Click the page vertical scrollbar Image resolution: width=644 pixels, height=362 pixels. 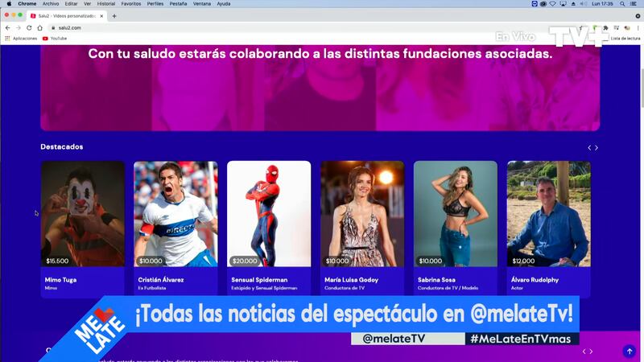(642, 88)
